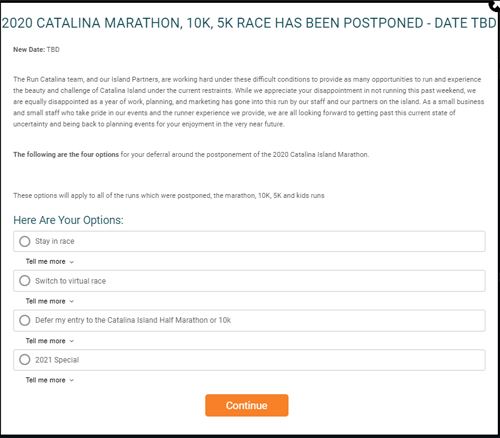The width and height of the screenshot is (500, 438).
Task: Click the 'Stay in race' option row
Action: [249, 241]
